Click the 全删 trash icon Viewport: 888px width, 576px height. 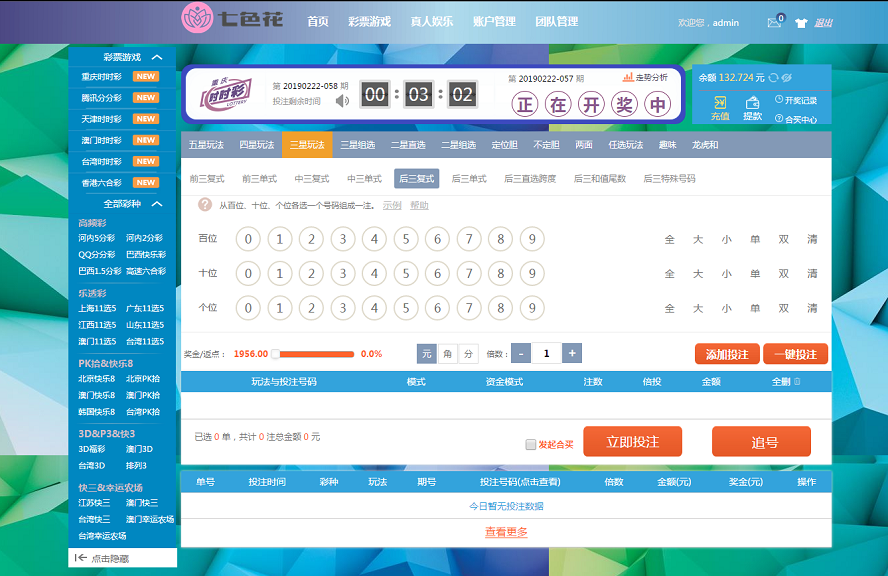click(x=796, y=382)
